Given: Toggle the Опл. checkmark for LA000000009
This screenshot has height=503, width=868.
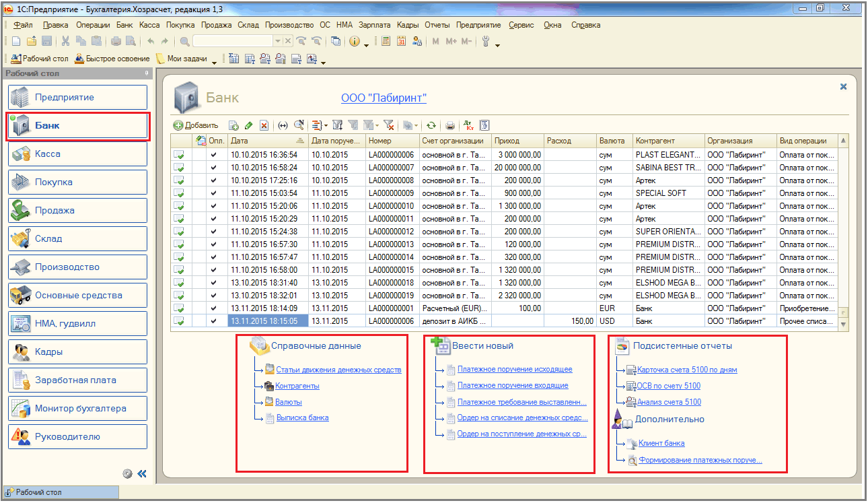Looking at the screenshot, I should pos(215,193).
